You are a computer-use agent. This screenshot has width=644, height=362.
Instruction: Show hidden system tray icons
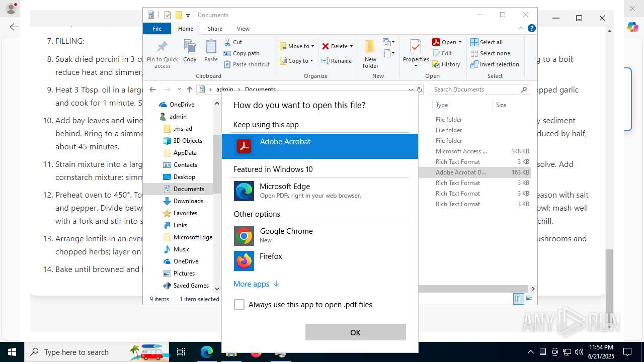point(531,352)
